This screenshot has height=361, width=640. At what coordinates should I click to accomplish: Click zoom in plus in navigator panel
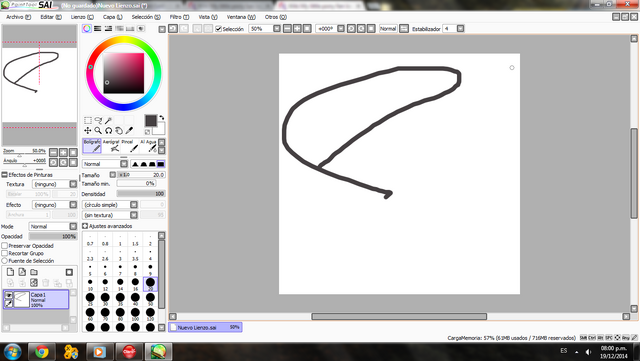pyautogui.click(x=63, y=152)
